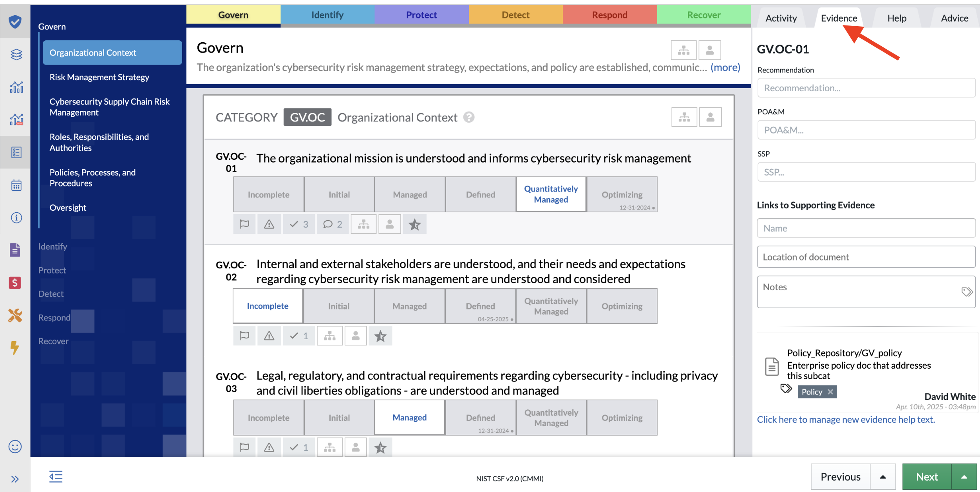
Task: Expand the Protect section in sidebar
Action: coord(52,270)
